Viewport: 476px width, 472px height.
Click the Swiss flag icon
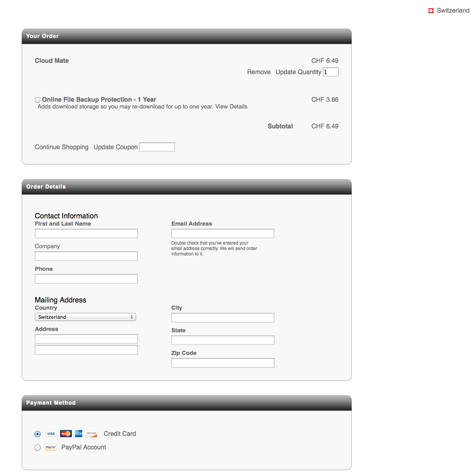click(x=431, y=11)
